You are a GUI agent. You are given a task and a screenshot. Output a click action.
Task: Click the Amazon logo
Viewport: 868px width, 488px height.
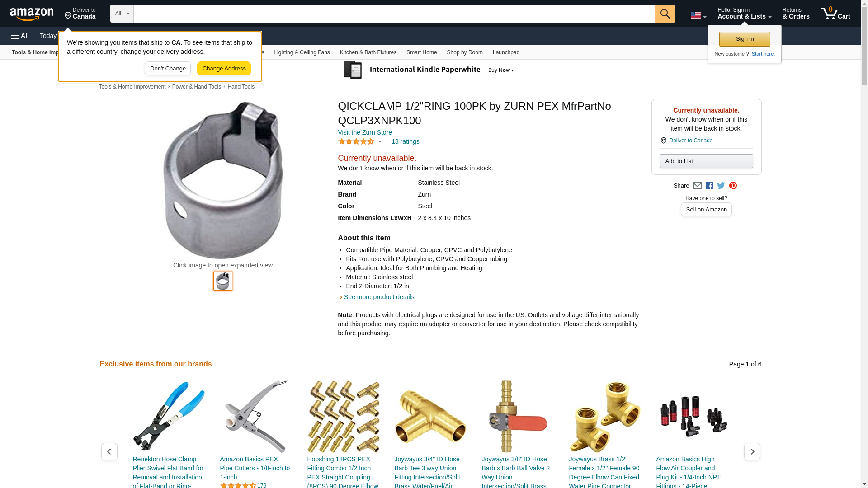[32, 14]
